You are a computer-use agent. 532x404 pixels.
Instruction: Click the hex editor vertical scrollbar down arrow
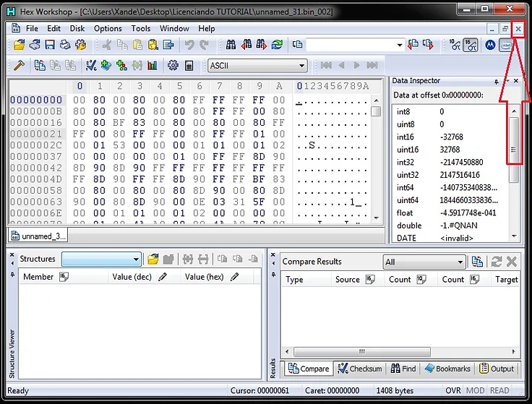(x=376, y=218)
